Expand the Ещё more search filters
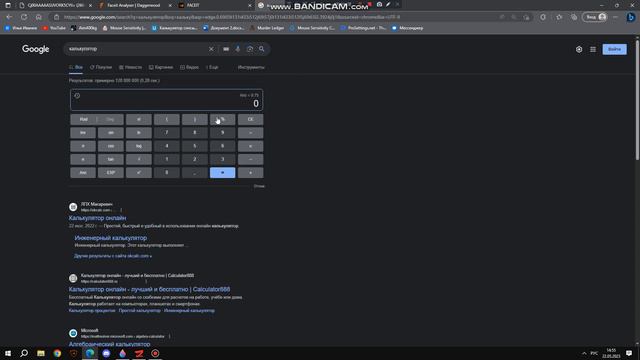Viewport: 640px width, 360px height. coord(212,67)
